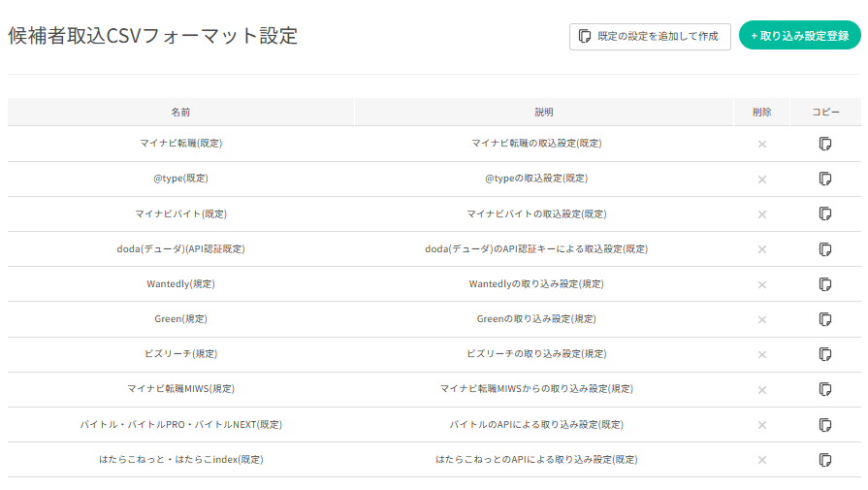Open the doda(デューダ)(API認証既定) row name

180,249
